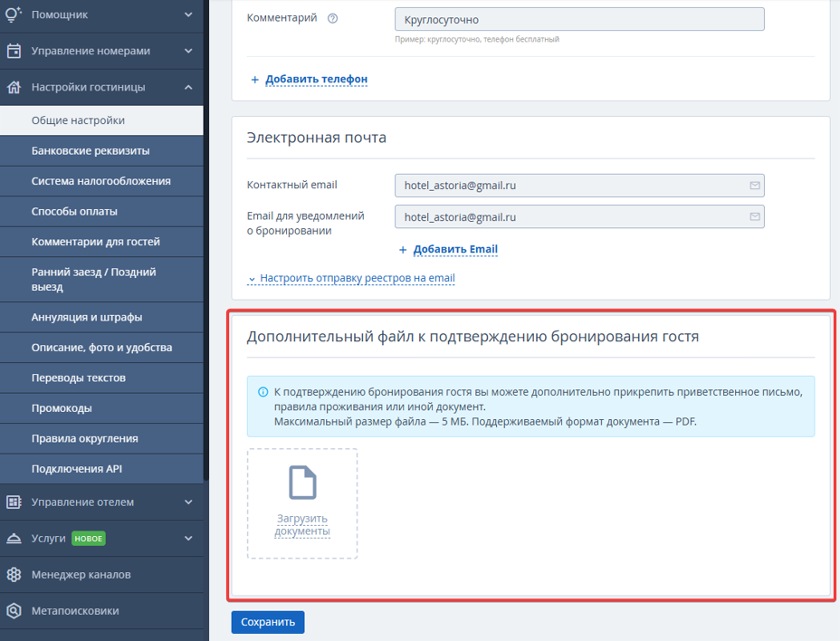Image resolution: width=840 pixels, height=641 pixels.
Task: Select Способы оплаты in sidebar
Action: click(x=101, y=212)
